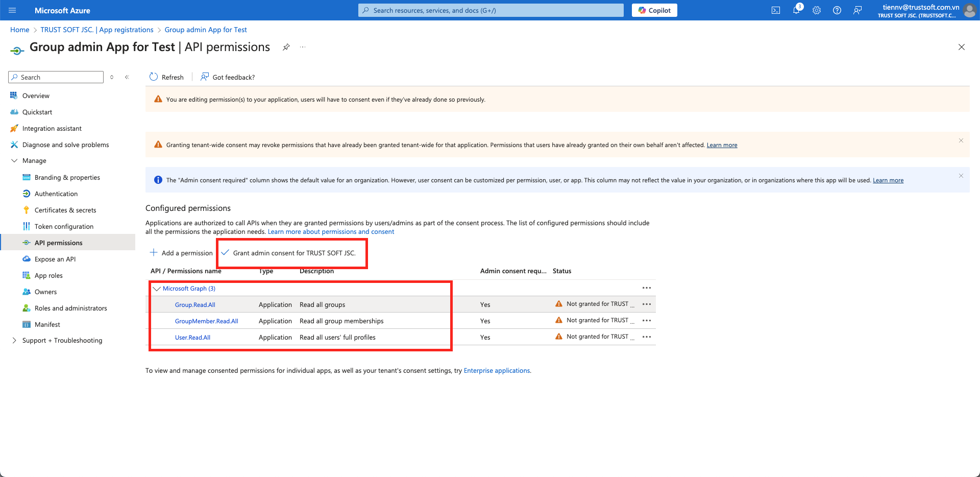Open the top bar feedback icon
Image resolution: width=980 pixels, height=477 pixels.
tap(857, 10)
